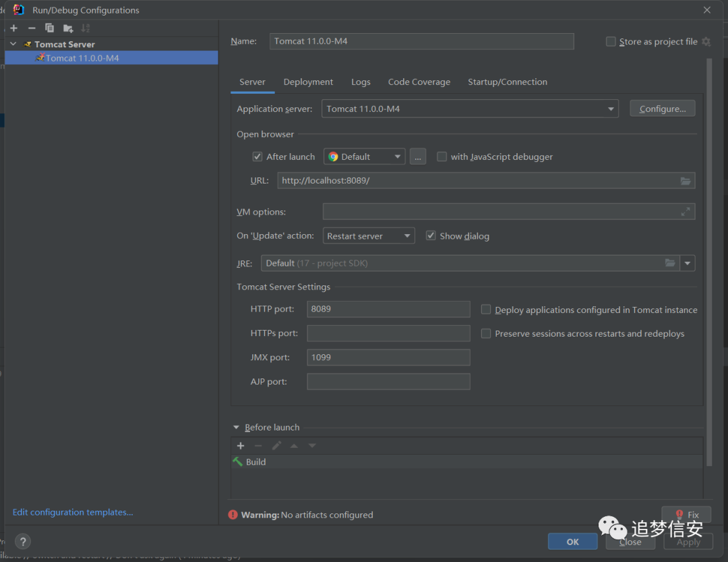728x562 pixels.
Task: Enable Store as project file checkbox
Action: pos(611,41)
